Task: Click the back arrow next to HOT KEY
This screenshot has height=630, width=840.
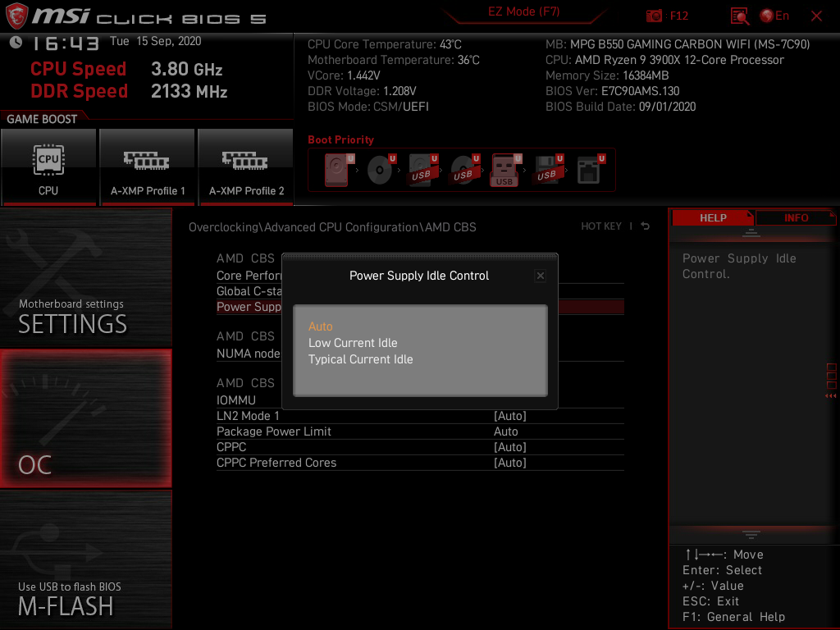Action: (x=646, y=226)
